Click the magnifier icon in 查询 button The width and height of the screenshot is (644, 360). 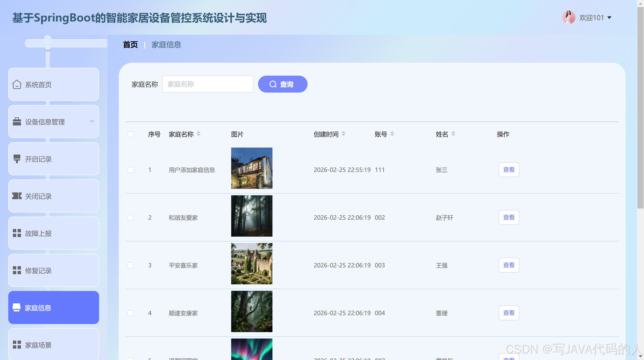click(273, 84)
